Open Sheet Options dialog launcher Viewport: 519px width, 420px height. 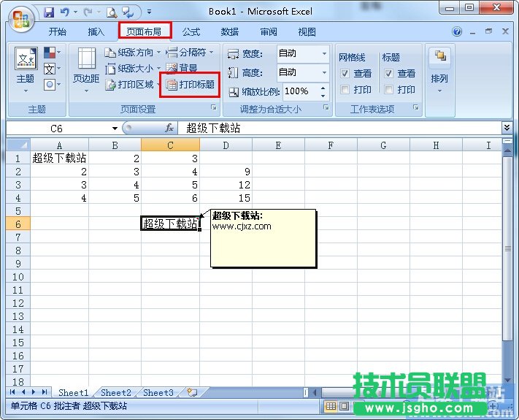(x=416, y=107)
